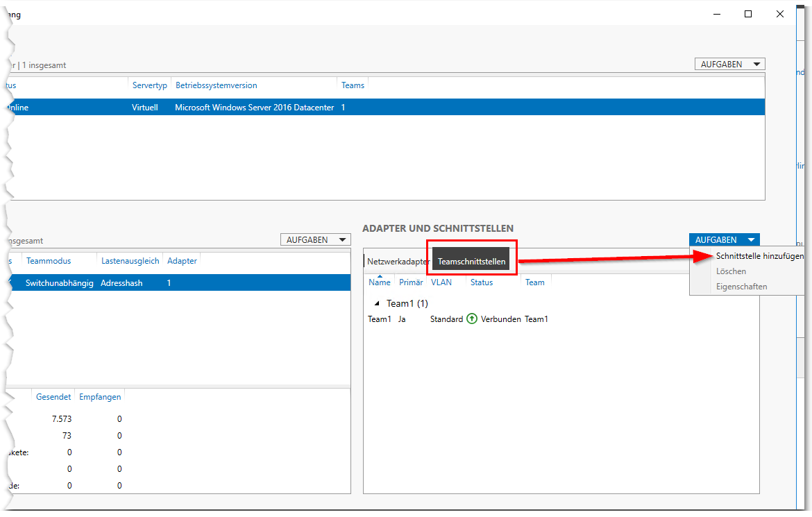Open AUFGABEN dropdown in Adapter und Schnittstellen
The width and height of the screenshot is (812, 517).
[724, 239]
